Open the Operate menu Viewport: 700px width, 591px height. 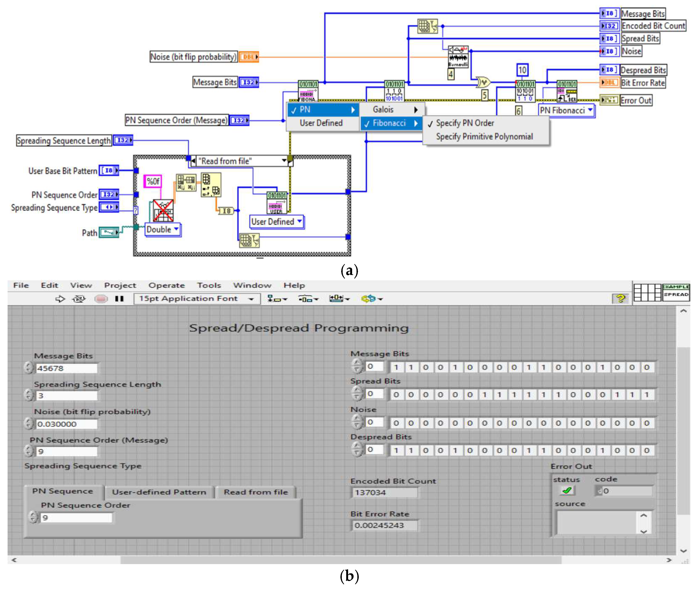tap(167, 286)
